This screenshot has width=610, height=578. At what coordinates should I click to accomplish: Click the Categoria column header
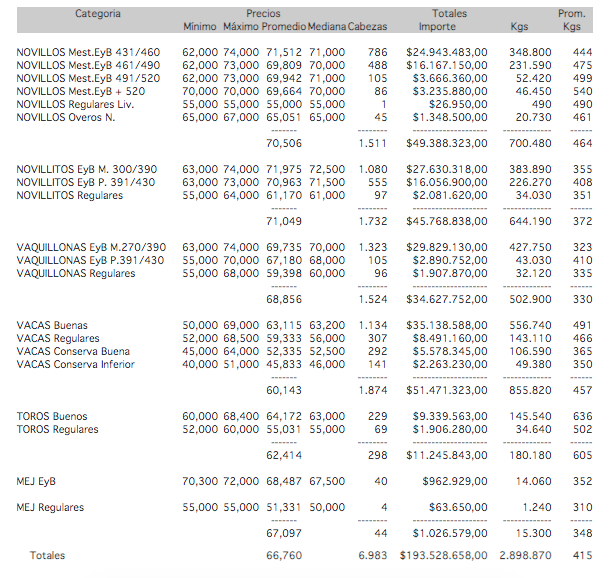[x=98, y=13]
